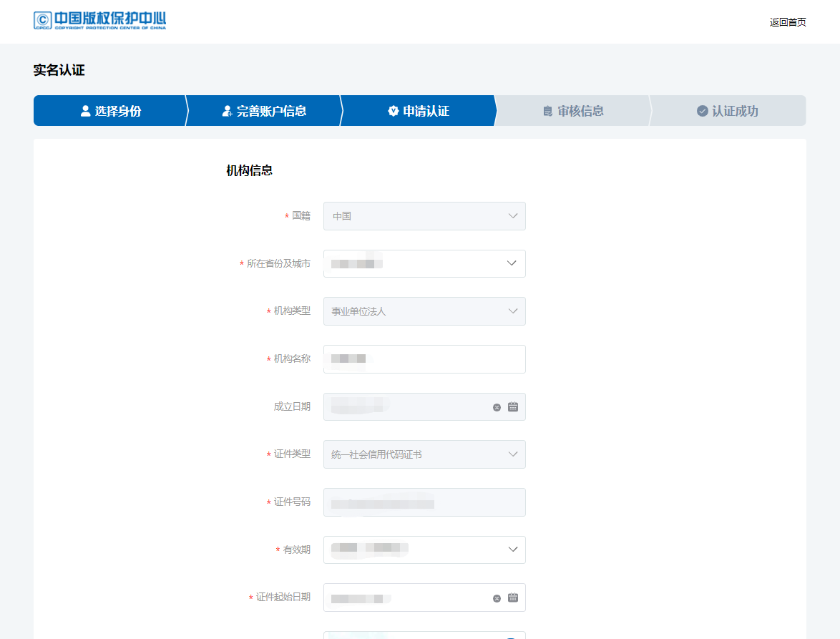Image resolution: width=840 pixels, height=639 pixels.
Task: Click the 机构类型 field label
Action: coord(292,311)
